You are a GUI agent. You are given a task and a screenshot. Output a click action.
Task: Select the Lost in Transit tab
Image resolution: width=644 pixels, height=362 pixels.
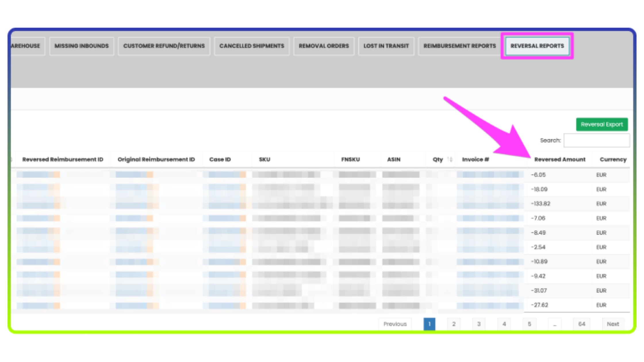pos(386,46)
